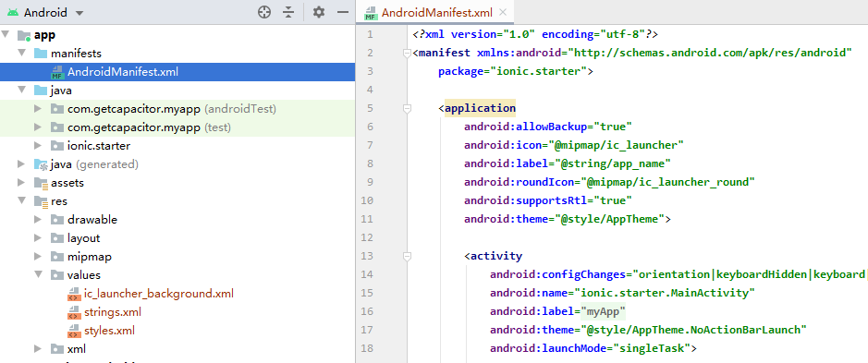
Task: Collapse the java folder arrow
Action: click(21, 91)
